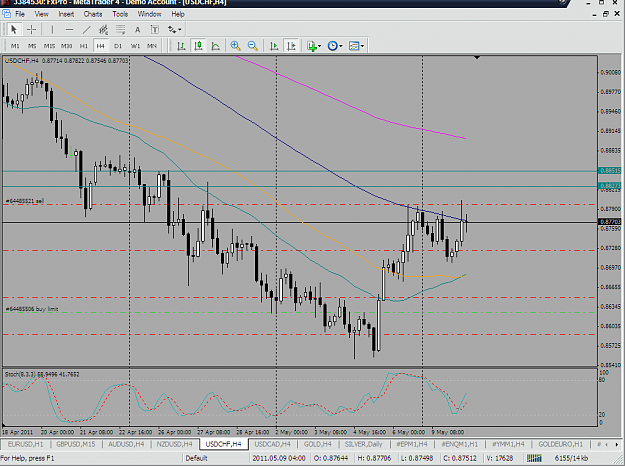Zoom in on the chart
The height and width of the screenshot is (466, 625).
point(235,46)
